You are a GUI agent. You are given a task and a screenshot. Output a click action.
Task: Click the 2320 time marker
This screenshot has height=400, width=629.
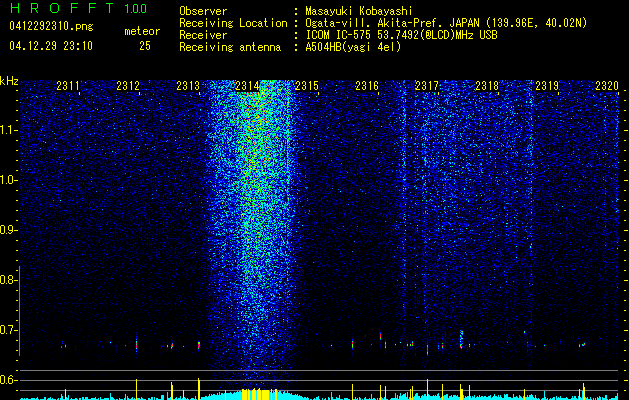coord(607,85)
